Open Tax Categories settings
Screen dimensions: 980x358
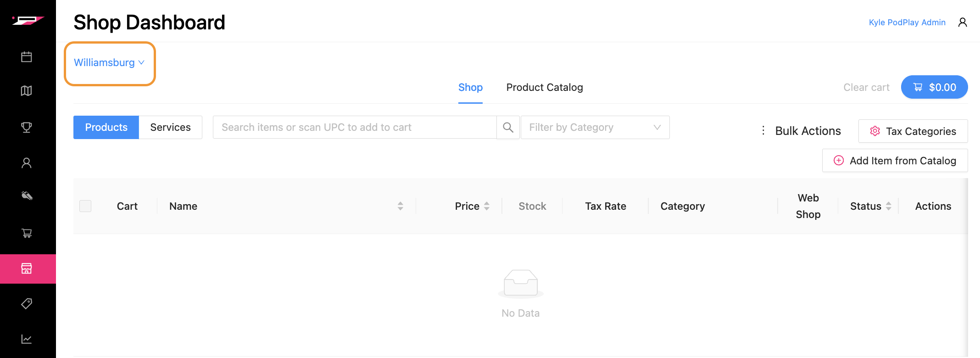(x=913, y=131)
